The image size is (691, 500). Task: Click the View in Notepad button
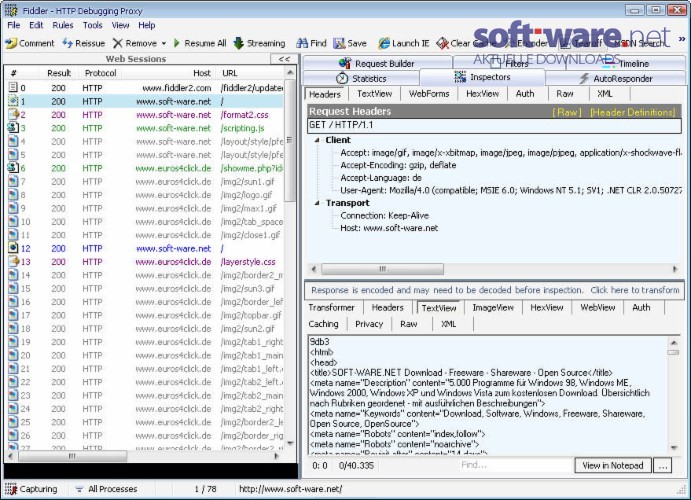(613, 465)
